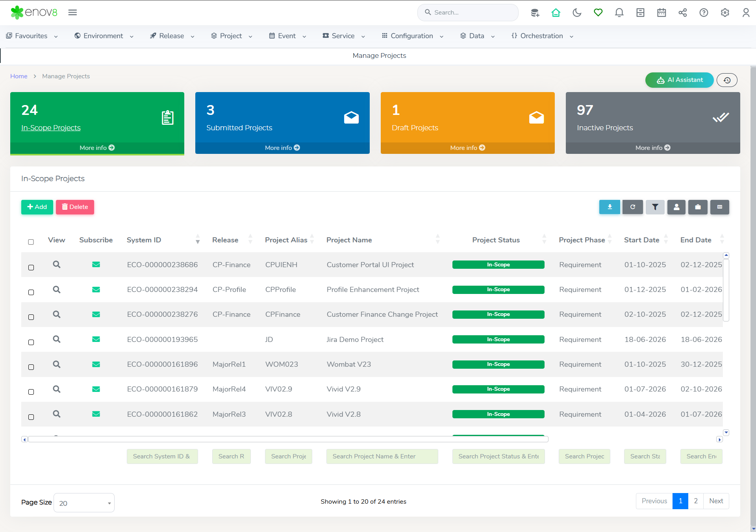The width and height of the screenshot is (756, 532).
Task: Check the Jira Demo Project row checkbox
Action: 31,342
